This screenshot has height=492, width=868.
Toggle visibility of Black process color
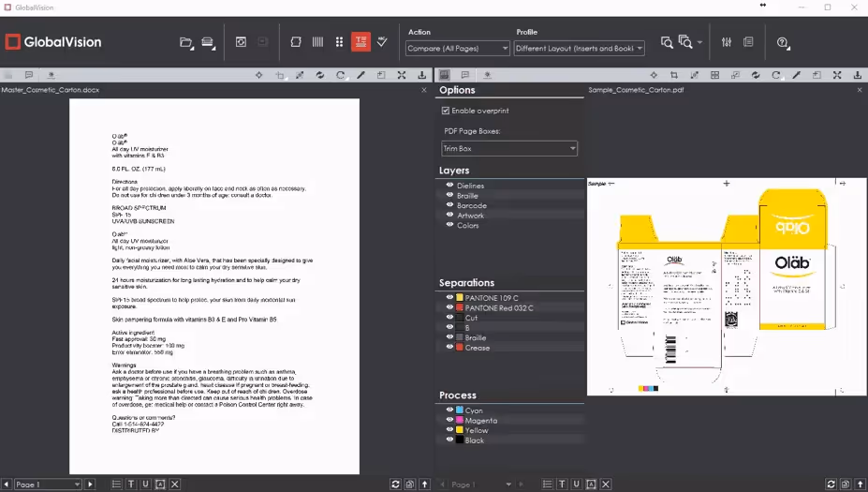coord(449,440)
